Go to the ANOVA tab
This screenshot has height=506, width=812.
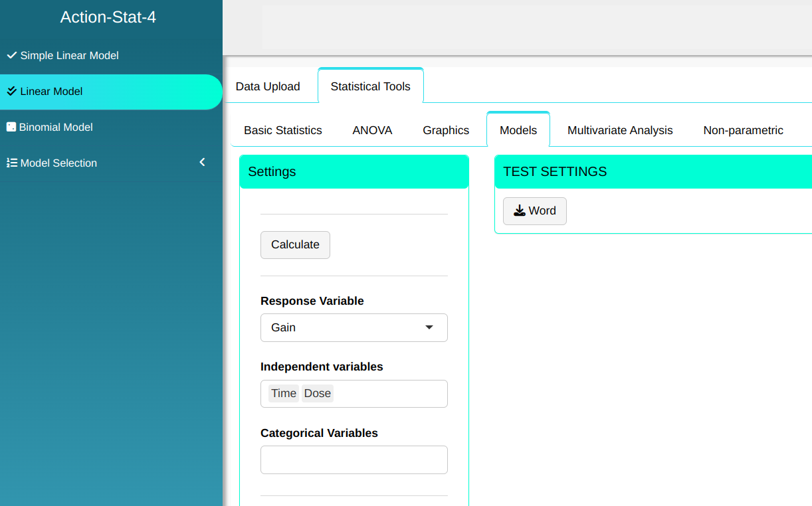pos(372,130)
